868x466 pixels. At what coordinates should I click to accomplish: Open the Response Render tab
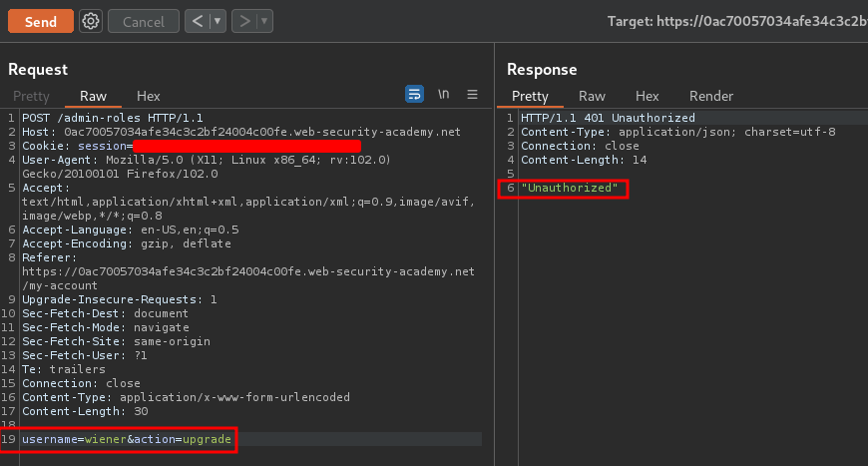pos(710,96)
